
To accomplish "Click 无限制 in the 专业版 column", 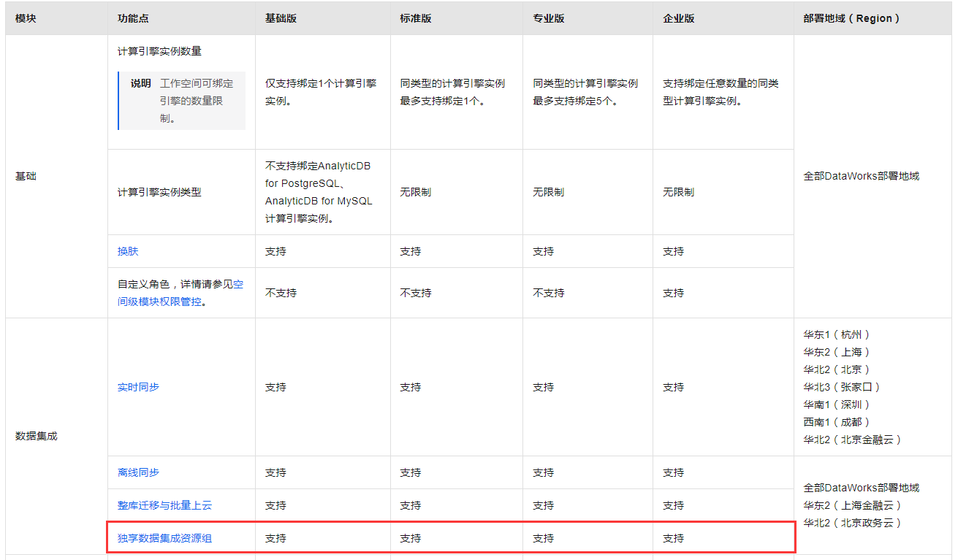I will coord(549,192).
